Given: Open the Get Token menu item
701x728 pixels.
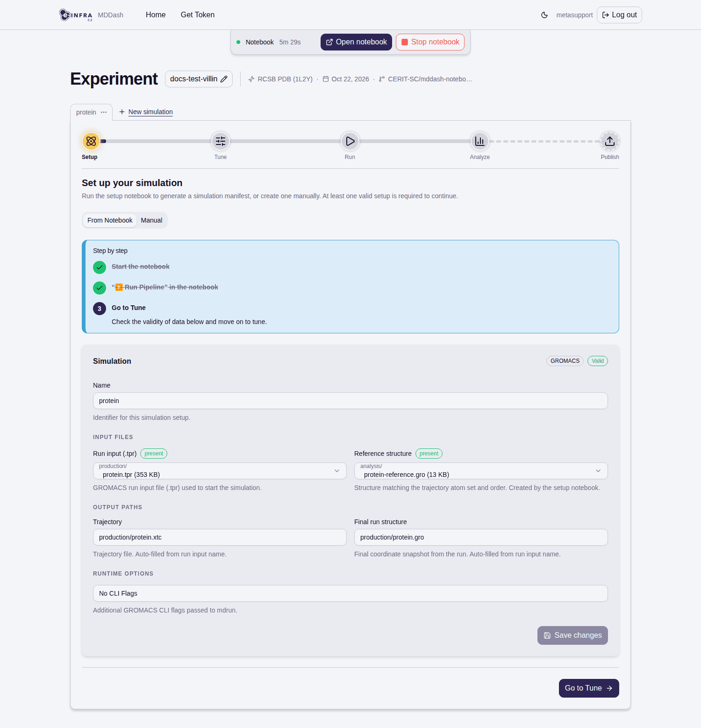Looking at the screenshot, I should coord(198,15).
